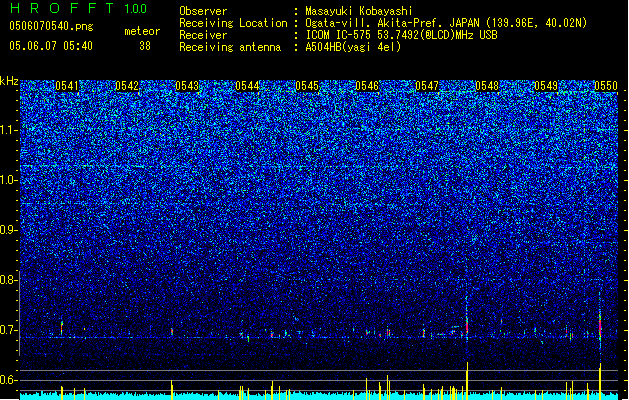Click the tall meteor echo just before 0548
Image resolution: width=629 pixels, height=400 pixels.
pos(467,321)
